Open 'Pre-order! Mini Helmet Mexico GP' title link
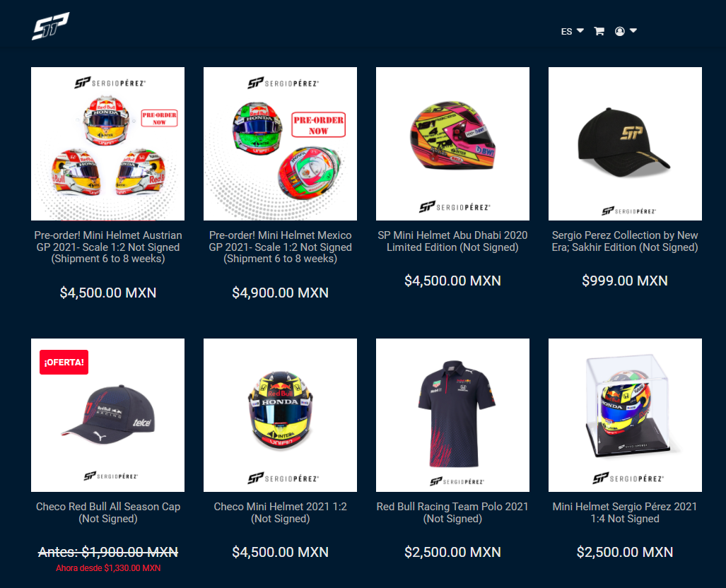The height and width of the screenshot is (588, 726). point(280,247)
